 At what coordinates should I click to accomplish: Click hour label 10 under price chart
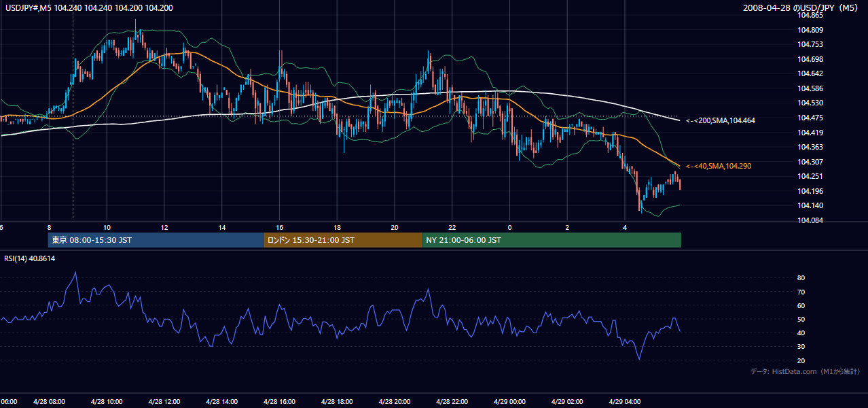(x=107, y=226)
